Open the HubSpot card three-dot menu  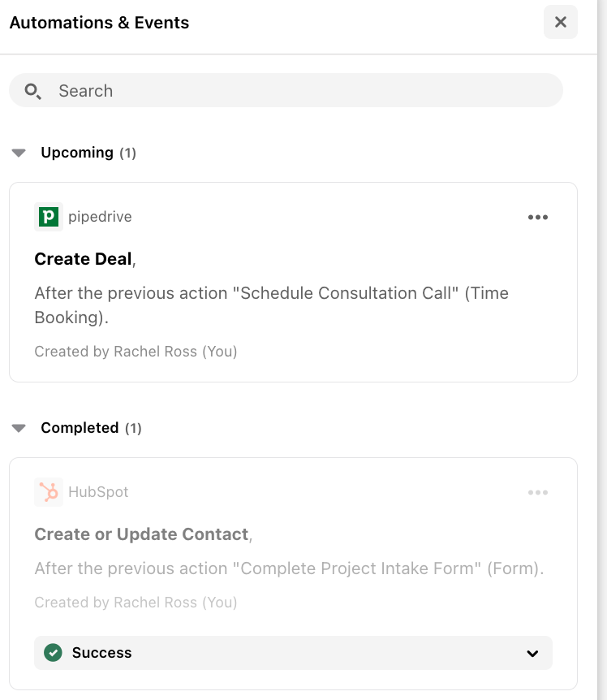click(537, 492)
